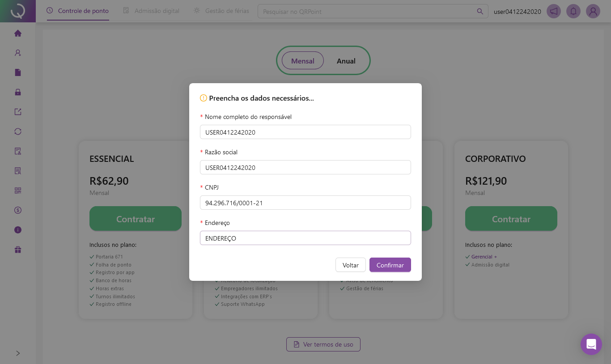Click the CNPJ input field
Viewport: 611px width, 364px height.
[x=305, y=203]
